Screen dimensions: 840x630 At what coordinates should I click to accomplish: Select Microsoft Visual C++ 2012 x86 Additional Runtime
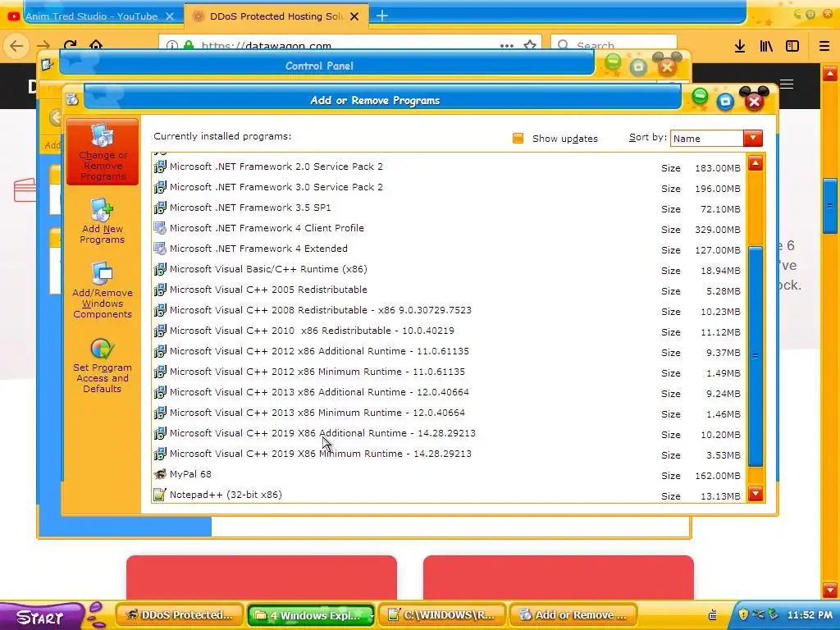point(319,351)
